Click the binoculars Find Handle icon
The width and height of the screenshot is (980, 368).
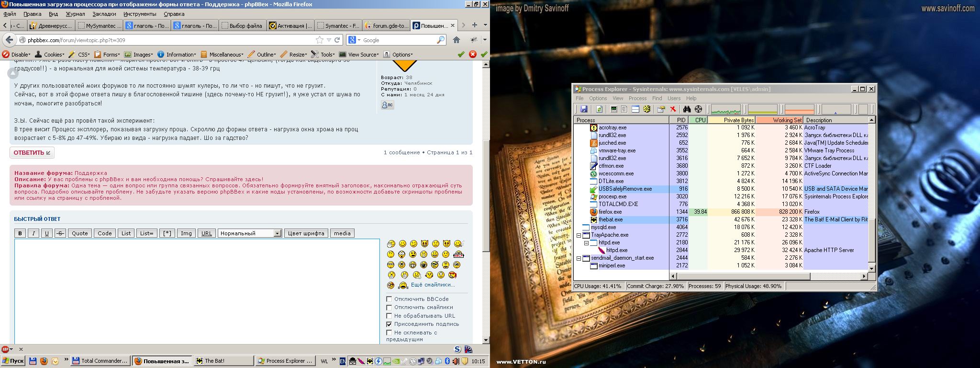687,109
